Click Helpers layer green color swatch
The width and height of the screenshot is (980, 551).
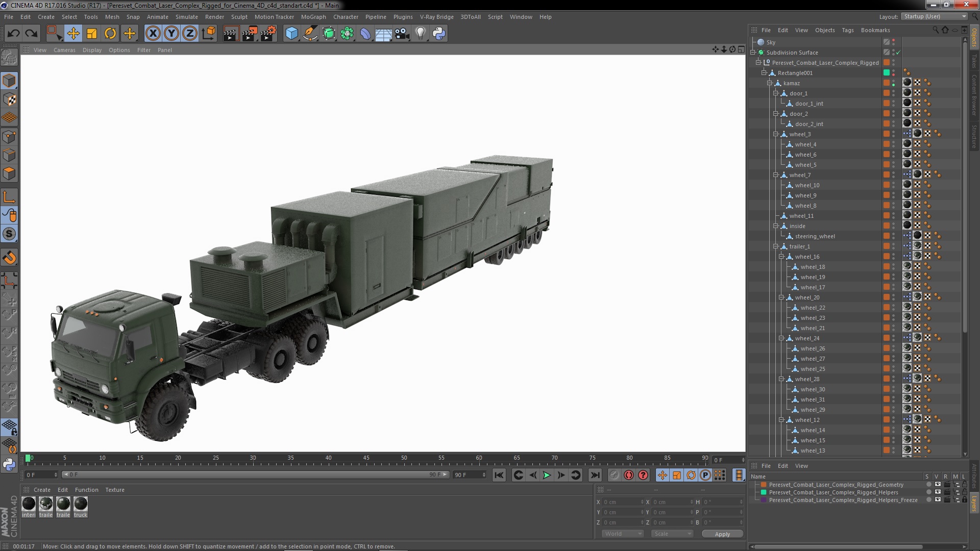coord(764,492)
